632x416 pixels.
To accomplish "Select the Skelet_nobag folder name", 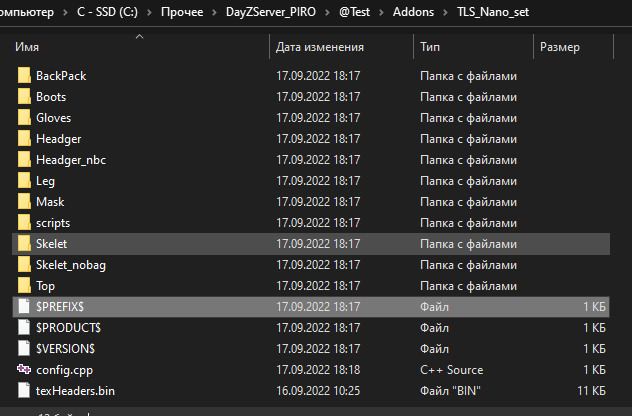I will pos(71,265).
